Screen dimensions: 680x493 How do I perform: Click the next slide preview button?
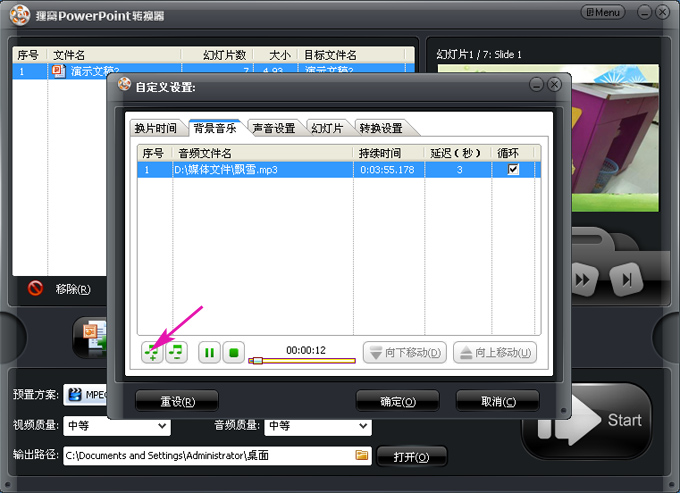click(x=626, y=280)
